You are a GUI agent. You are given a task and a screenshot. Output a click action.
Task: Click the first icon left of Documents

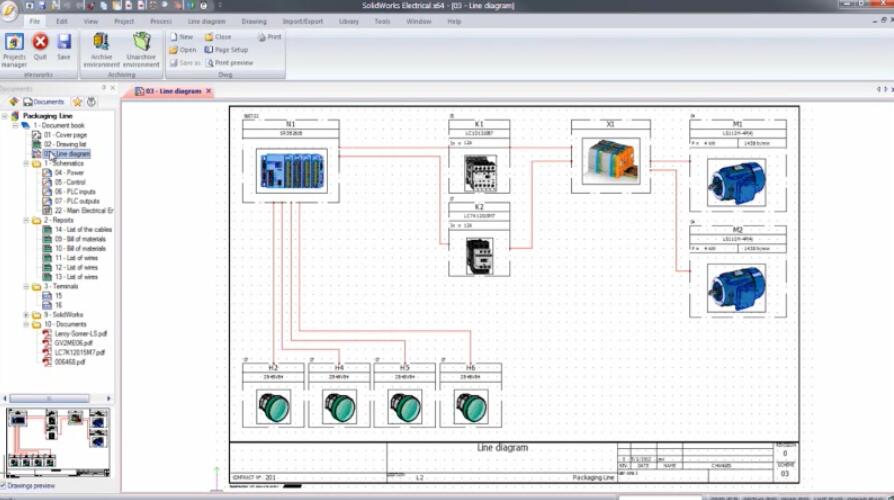point(13,102)
